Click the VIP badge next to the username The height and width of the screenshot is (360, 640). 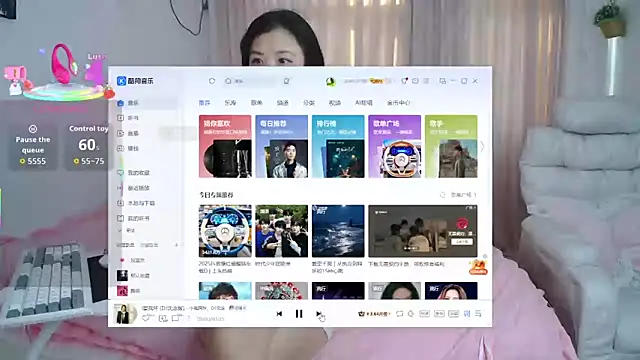coord(376,81)
